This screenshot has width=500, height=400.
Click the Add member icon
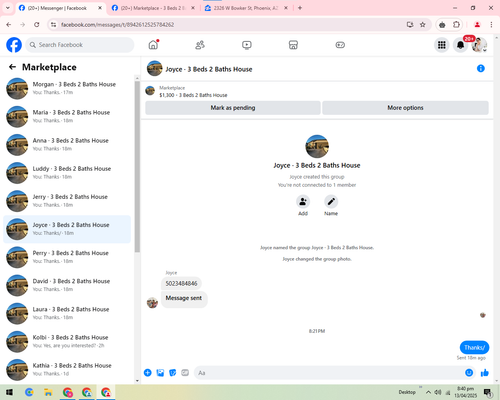tap(303, 202)
